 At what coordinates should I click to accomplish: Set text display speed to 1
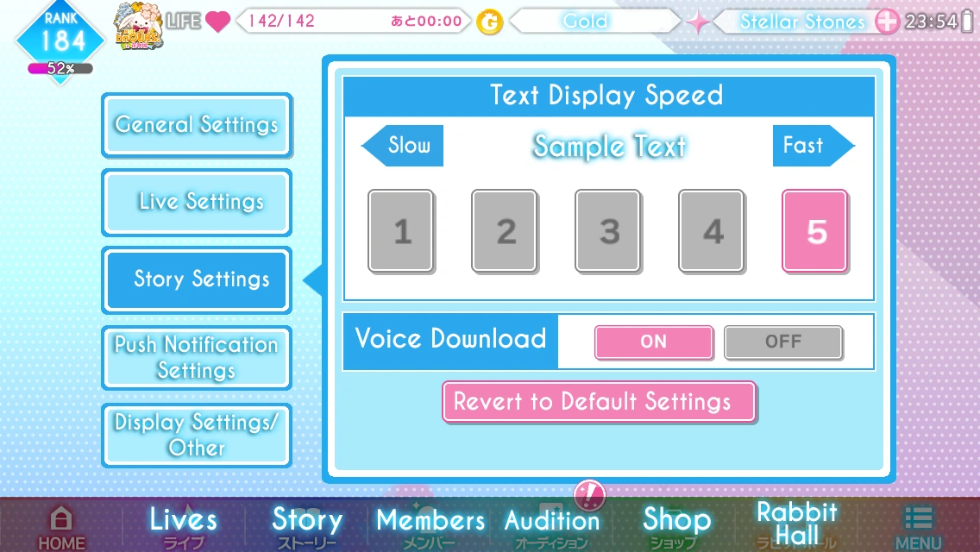pos(401,231)
